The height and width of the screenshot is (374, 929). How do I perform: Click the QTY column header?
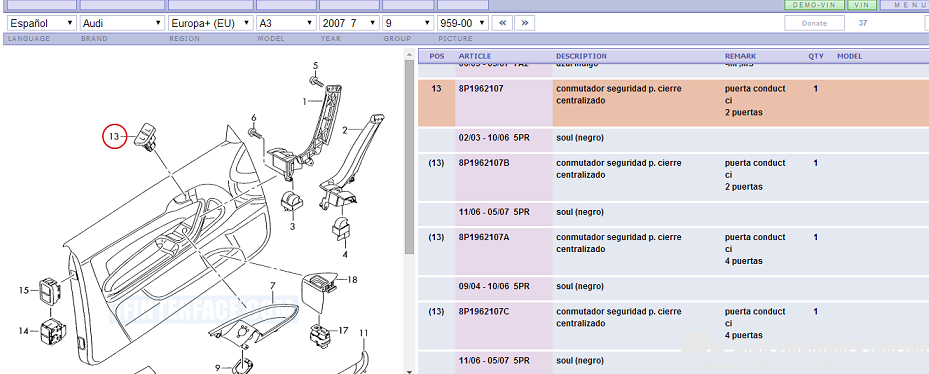pos(816,56)
